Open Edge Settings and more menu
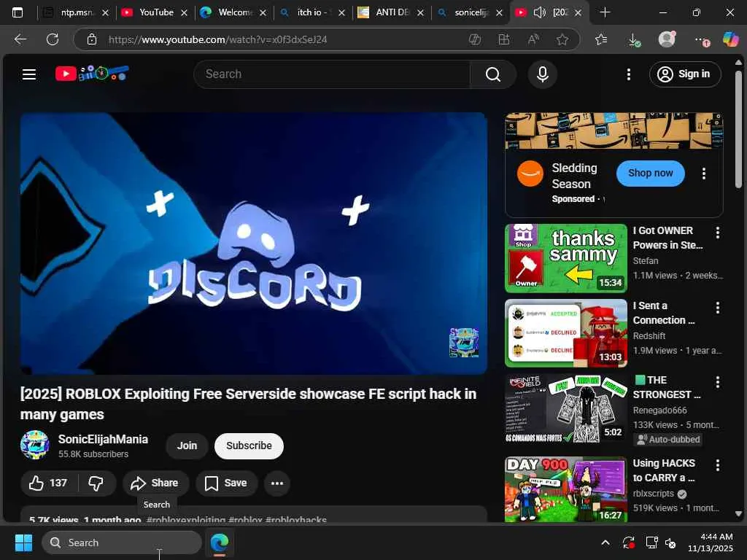This screenshot has width=747, height=560. click(x=701, y=40)
